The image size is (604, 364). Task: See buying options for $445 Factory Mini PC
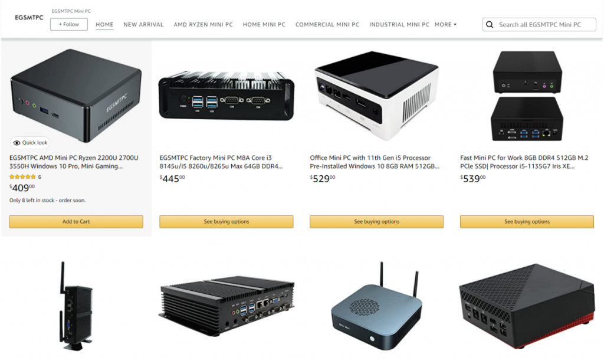pos(226,221)
